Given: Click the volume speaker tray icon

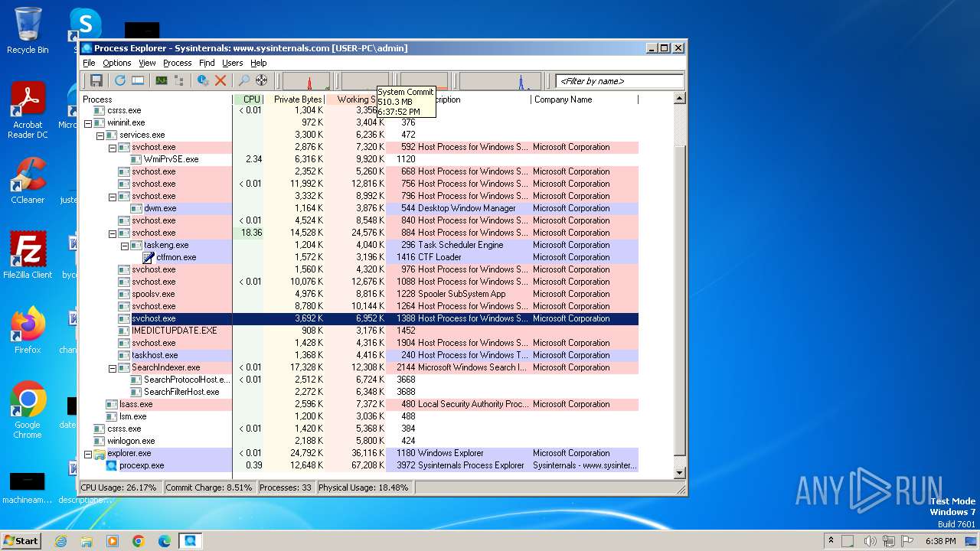Looking at the screenshot, I should 870,541.
